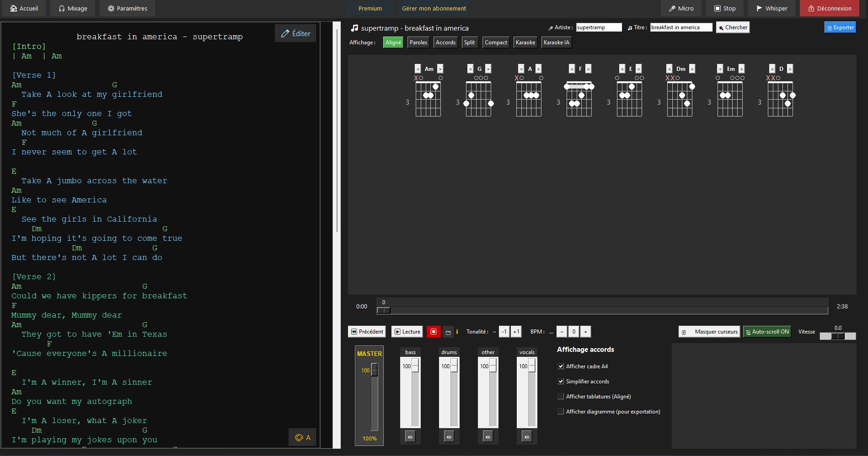Switch display to Aligné mode

tap(393, 42)
